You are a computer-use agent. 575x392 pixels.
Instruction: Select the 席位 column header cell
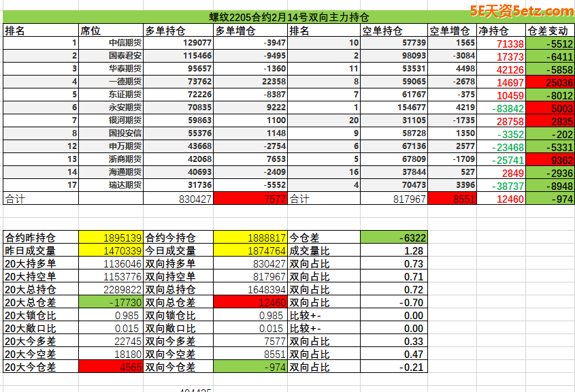click(109, 31)
